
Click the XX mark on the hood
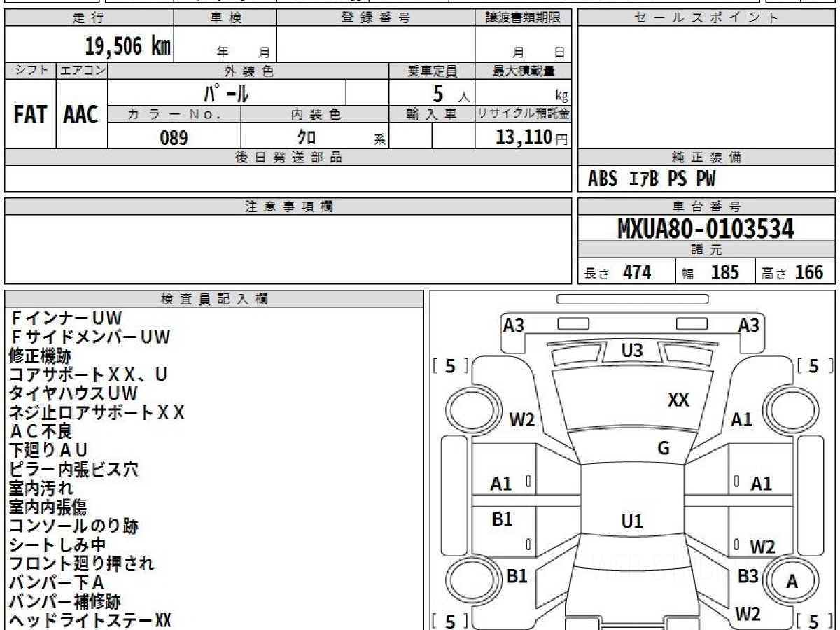tap(678, 400)
